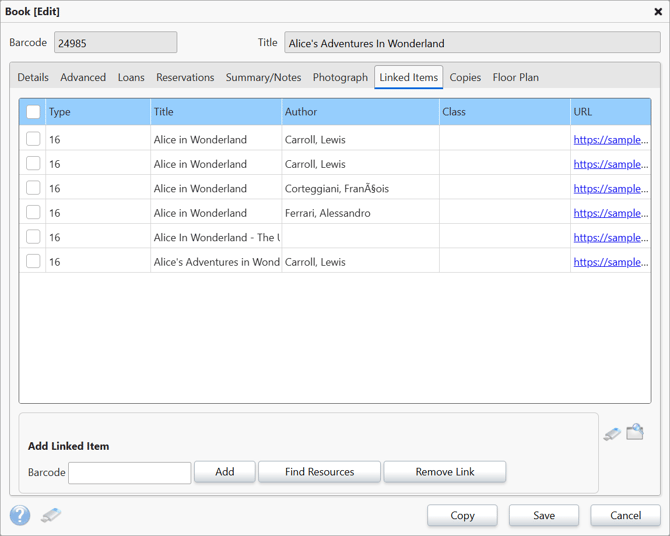
Task: Click the scanner icon beside the help icon
Action: click(51, 515)
